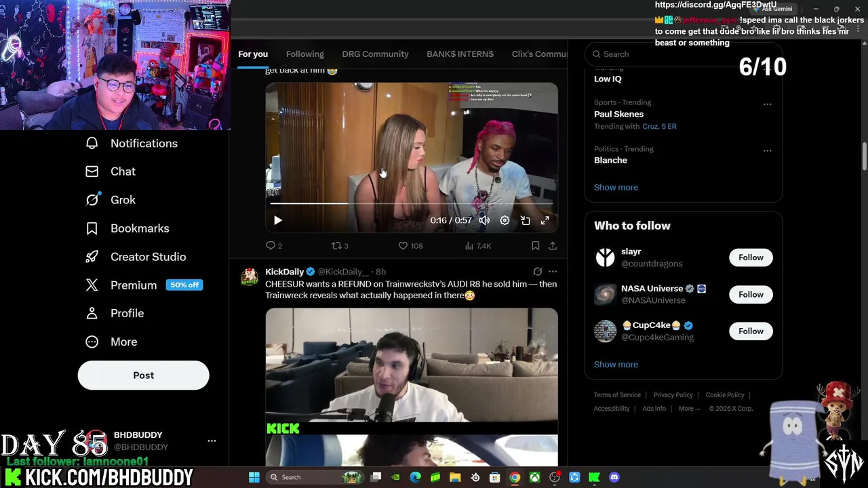
Task: Switch to the Following tab
Action: [x=305, y=54]
